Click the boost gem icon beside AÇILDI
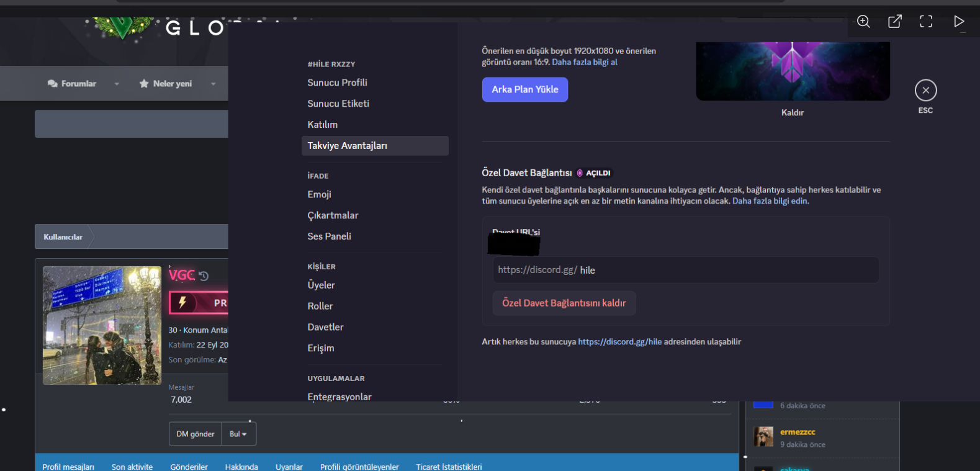The image size is (980, 471). [580, 173]
